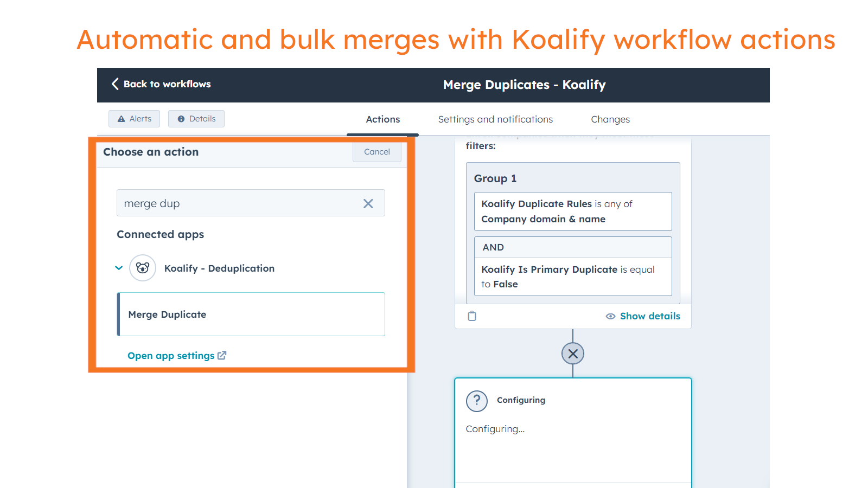Click the question mark Configuring icon
This screenshot has width=868, height=488.
coord(477,401)
